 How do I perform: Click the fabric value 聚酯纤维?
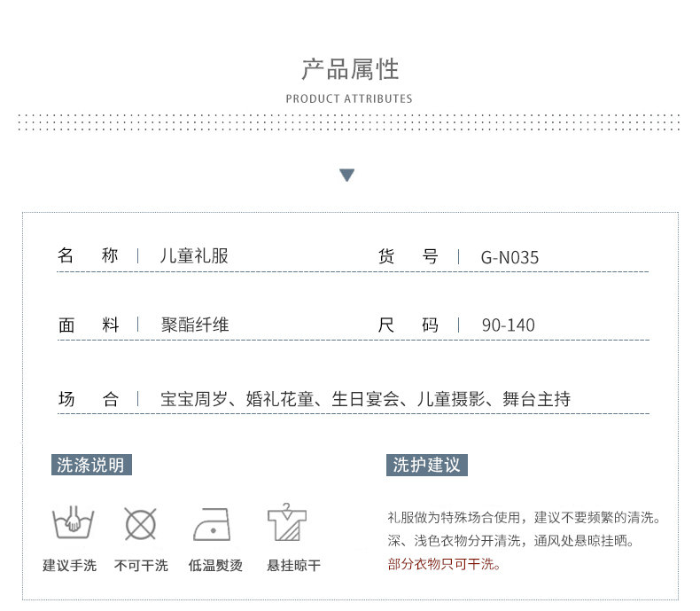click(x=195, y=325)
